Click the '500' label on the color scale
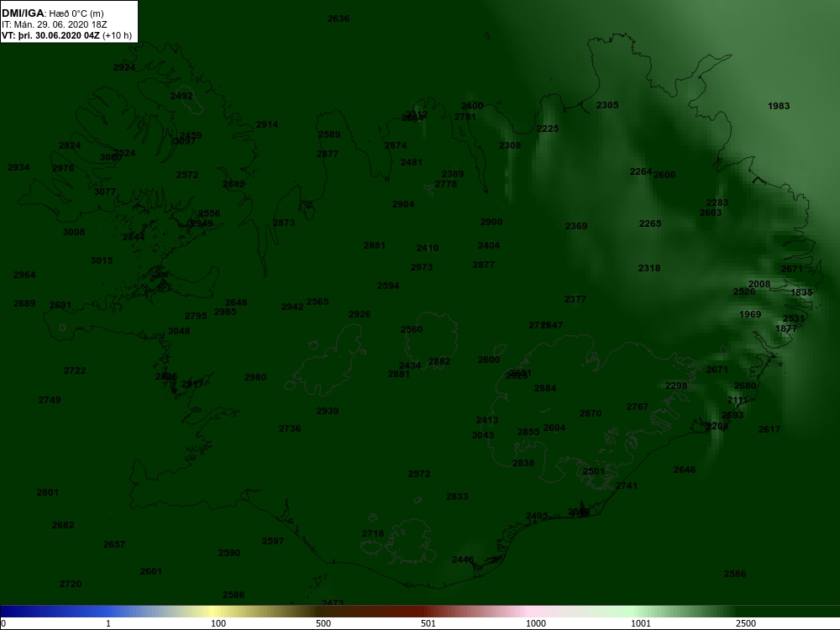Viewport: 840px width, 630px height. 323,623
